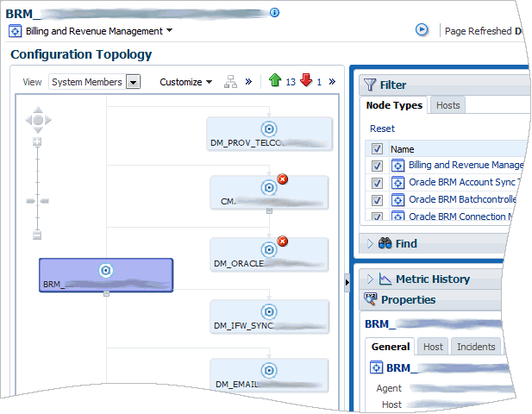Click the red error badge on CM node

(x=282, y=179)
